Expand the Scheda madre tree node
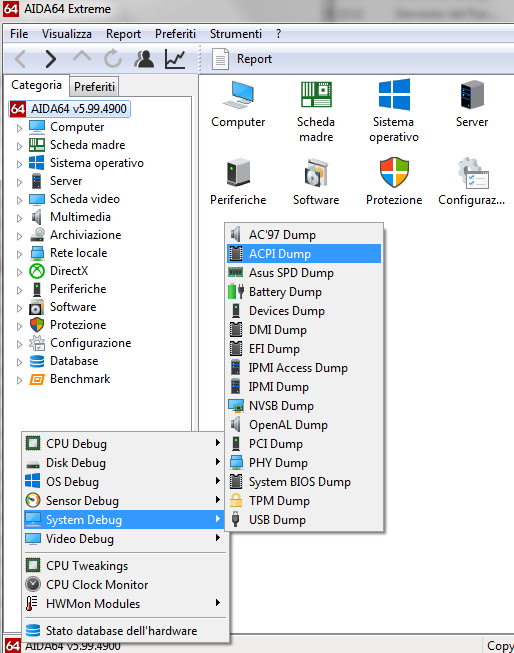Viewport: 514px width, 653px height. (x=19, y=146)
